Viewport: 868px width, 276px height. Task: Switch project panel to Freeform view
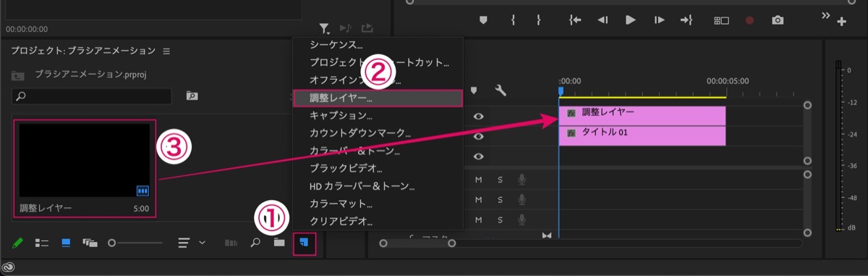(90, 243)
